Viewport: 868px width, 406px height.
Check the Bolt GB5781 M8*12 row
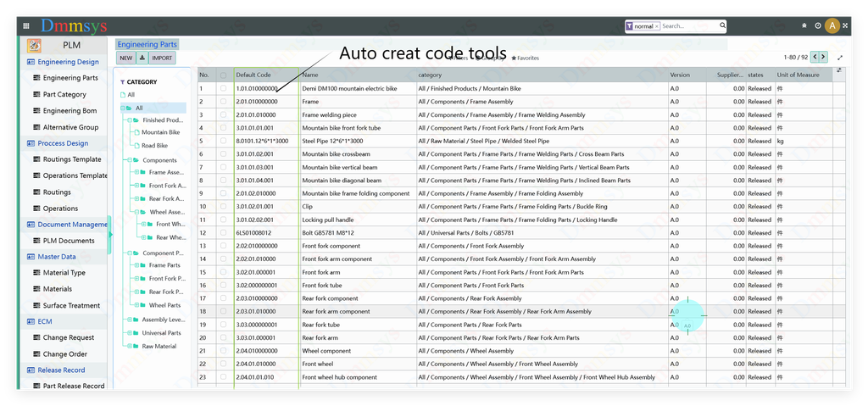tap(223, 232)
